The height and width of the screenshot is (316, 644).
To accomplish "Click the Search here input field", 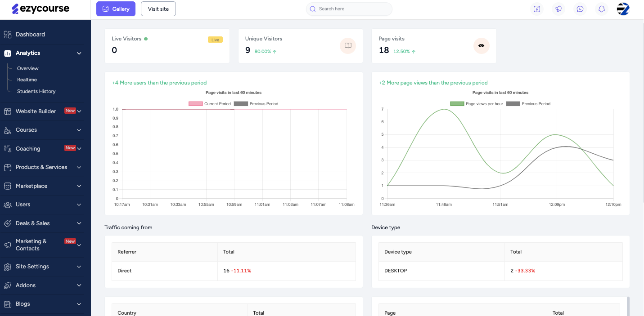I will coord(351,9).
